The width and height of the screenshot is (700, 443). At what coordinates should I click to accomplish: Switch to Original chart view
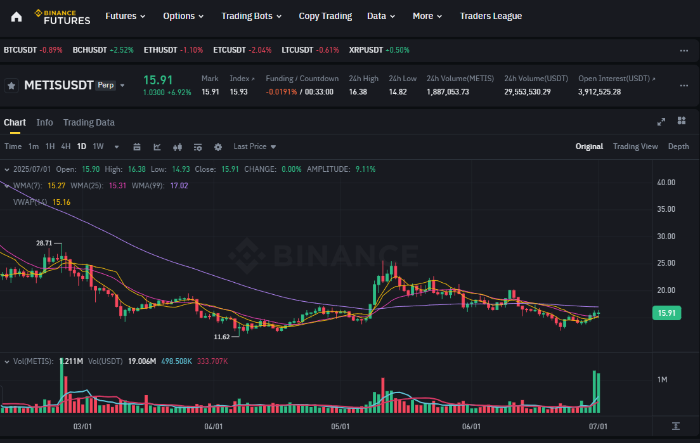(x=589, y=146)
